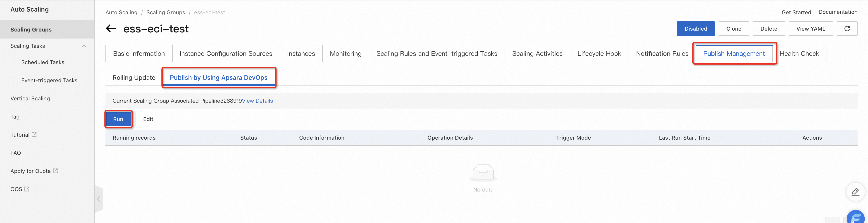Click the Disabled state button for the scaling group
This screenshot has width=868, height=223.
[696, 28]
